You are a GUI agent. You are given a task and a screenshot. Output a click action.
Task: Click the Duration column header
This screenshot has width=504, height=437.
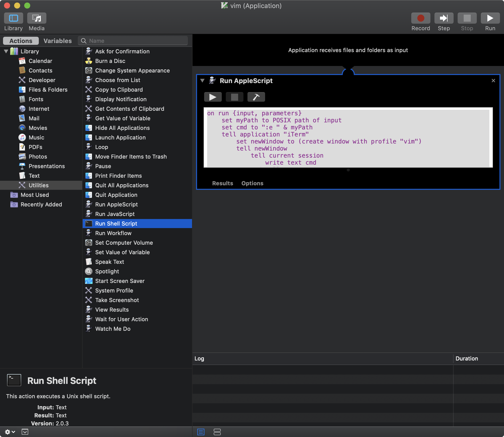479,358
